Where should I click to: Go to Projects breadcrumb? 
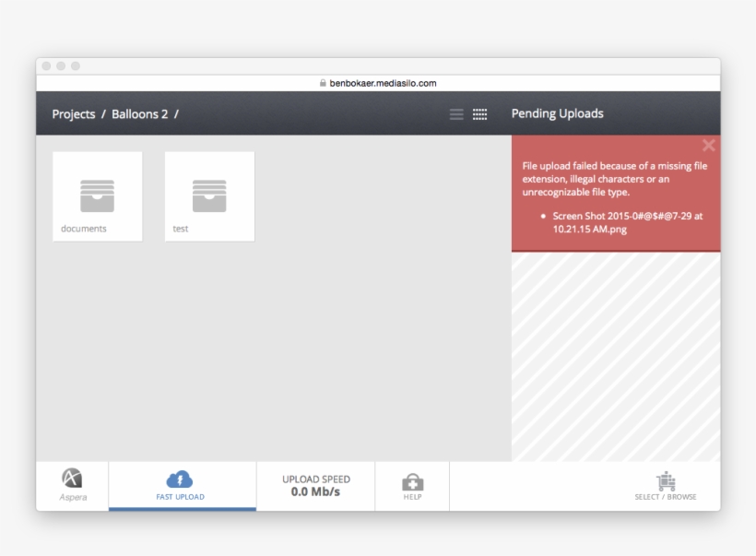(x=73, y=114)
